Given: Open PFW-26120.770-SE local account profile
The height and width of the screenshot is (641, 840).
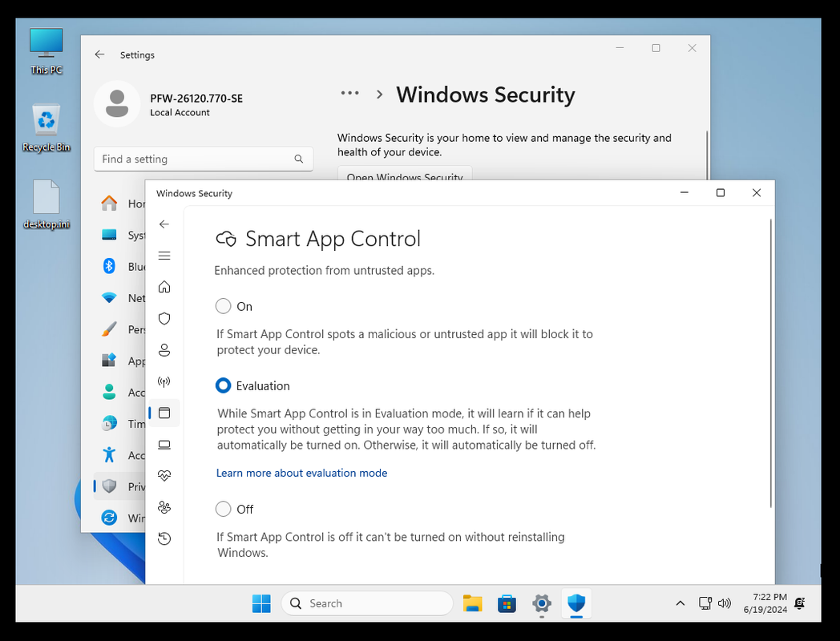Looking at the screenshot, I should click(196, 105).
